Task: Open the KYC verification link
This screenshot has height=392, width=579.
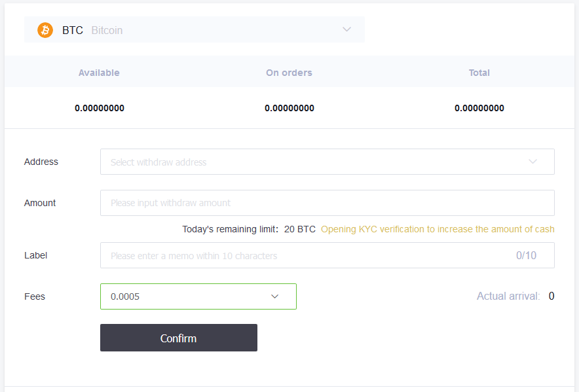Action: point(438,229)
